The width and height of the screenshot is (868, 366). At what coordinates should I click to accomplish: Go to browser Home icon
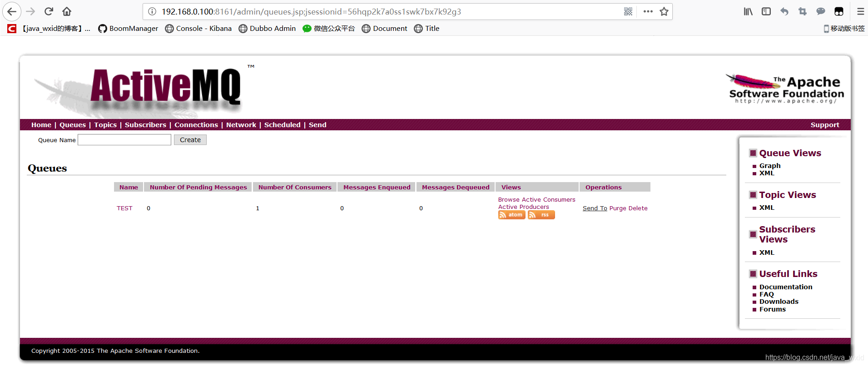(x=67, y=11)
